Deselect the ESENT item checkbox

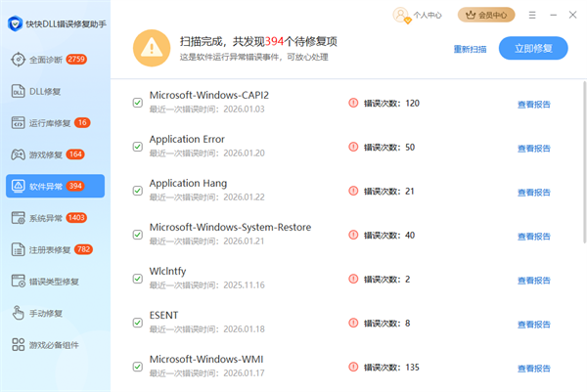pos(138,323)
